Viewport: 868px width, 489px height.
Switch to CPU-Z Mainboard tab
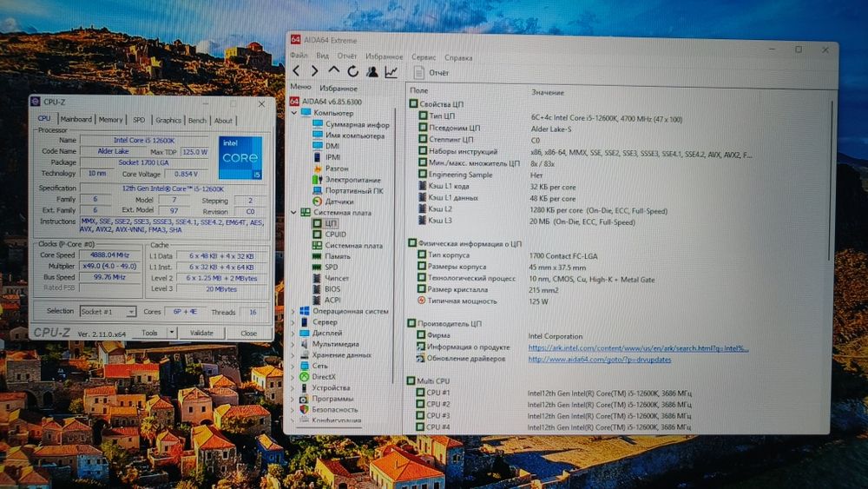(76, 119)
